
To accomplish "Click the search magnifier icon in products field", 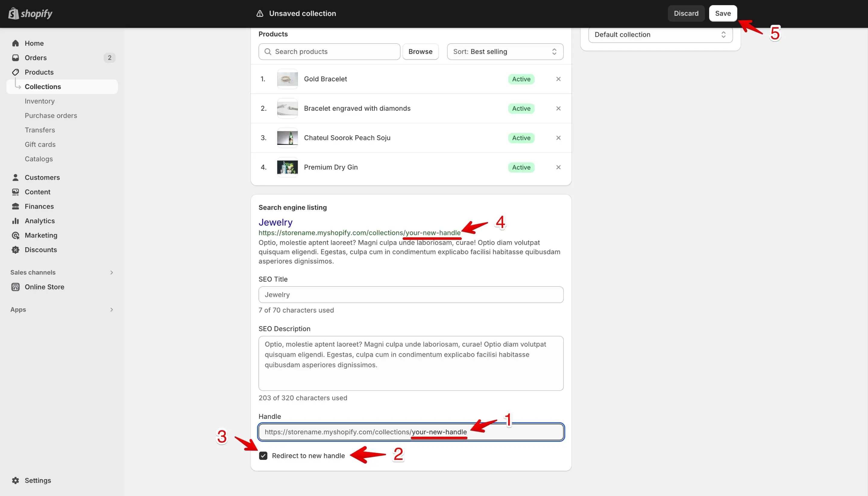I will [268, 51].
